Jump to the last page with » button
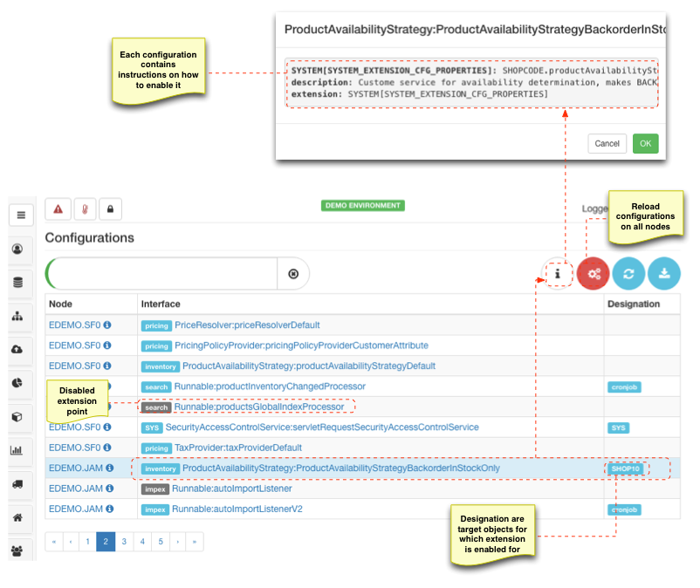This screenshot has height=588, width=700. pyautogui.click(x=195, y=542)
